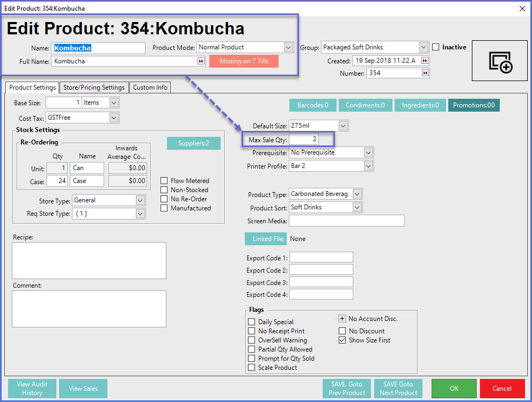Viewport: 532px width, 402px height.
Task: Open the Created date picker arrow icon
Action: click(x=425, y=61)
